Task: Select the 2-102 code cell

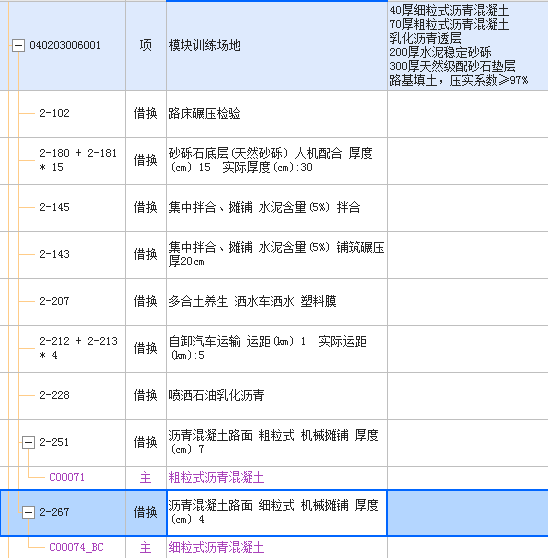Action: (x=54, y=113)
